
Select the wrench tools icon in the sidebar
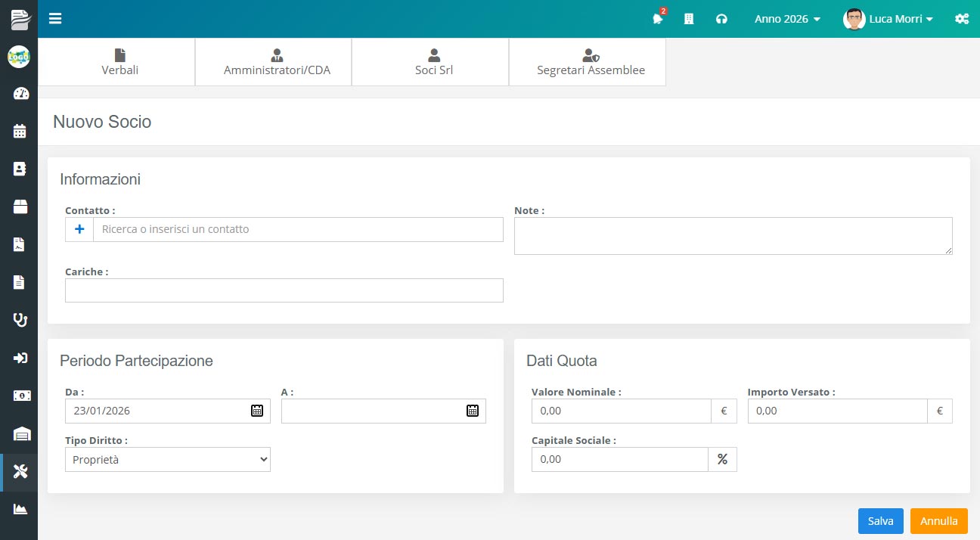[20, 471]
